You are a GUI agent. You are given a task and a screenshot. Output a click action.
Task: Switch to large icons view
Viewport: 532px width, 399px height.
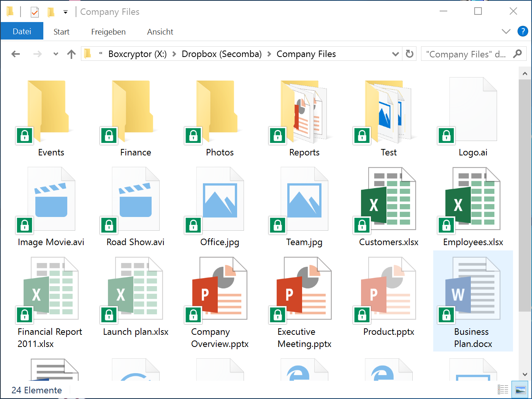point(520,390)
